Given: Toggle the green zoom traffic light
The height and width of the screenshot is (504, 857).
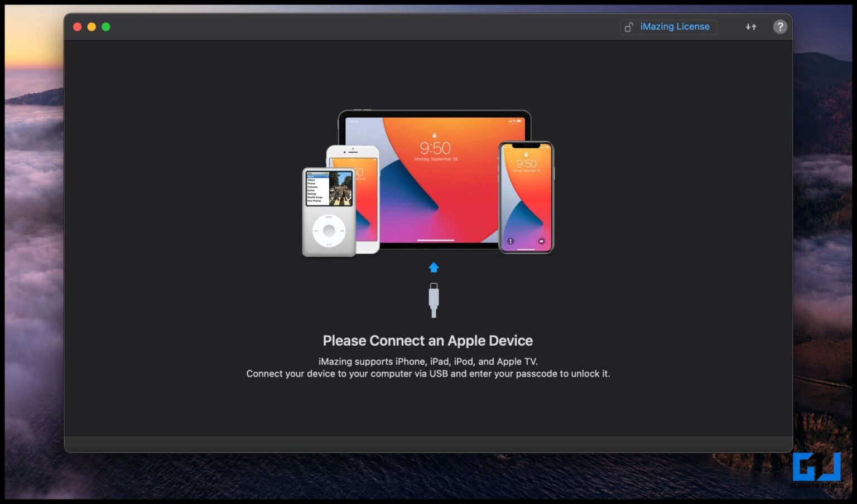Looking at the screenshot, I should click(x=106, y=26).
